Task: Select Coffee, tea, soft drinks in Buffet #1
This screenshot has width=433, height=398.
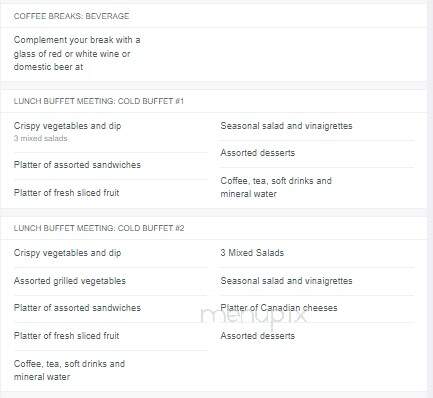Action: (276, 187)
